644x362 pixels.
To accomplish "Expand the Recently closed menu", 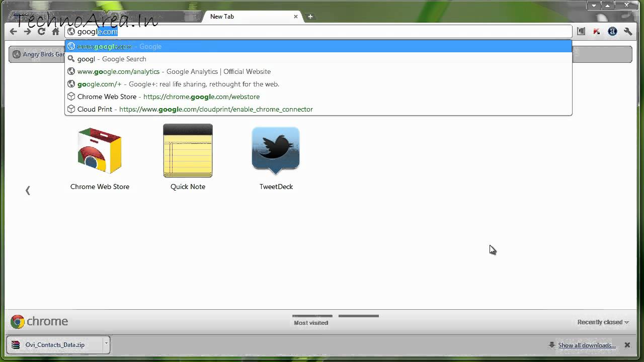I will 603,322.
